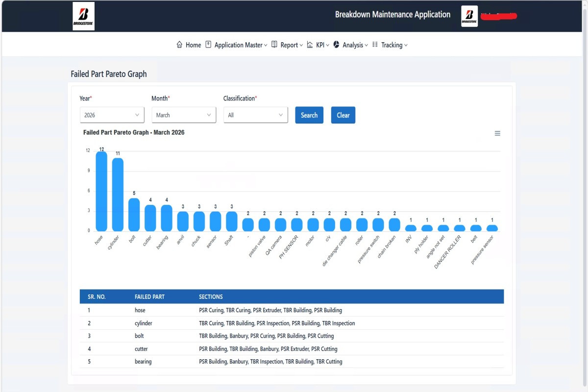Open the chart hamburger menu icon
Screen dimensions: 588x392
pyautogui.click(x=497, y=133)
